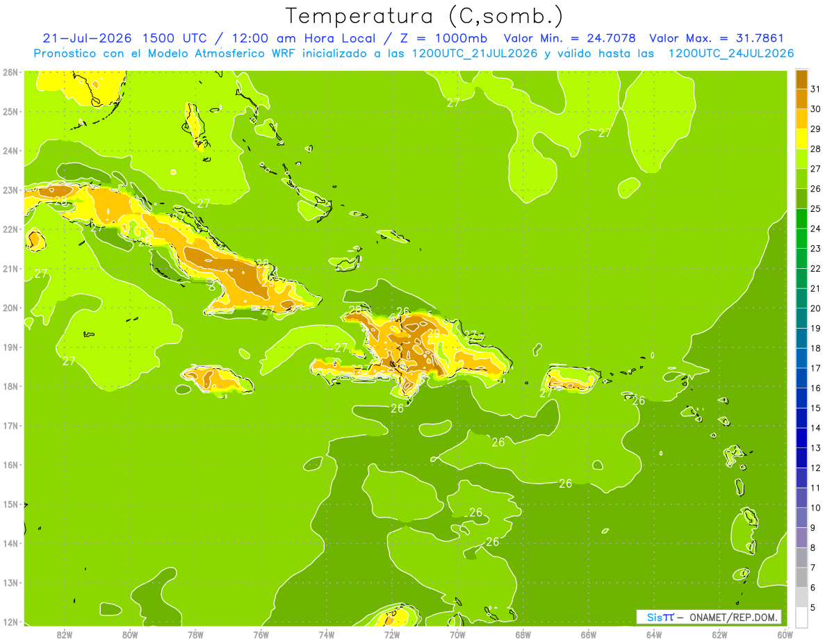Click the legend value "13"

(x=816, y=447)
